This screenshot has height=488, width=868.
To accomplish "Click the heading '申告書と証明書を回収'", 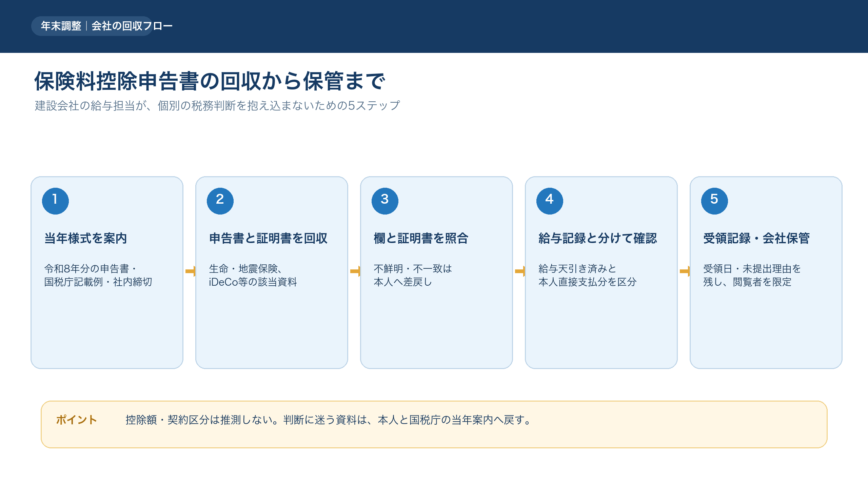I will coord(268,238).
